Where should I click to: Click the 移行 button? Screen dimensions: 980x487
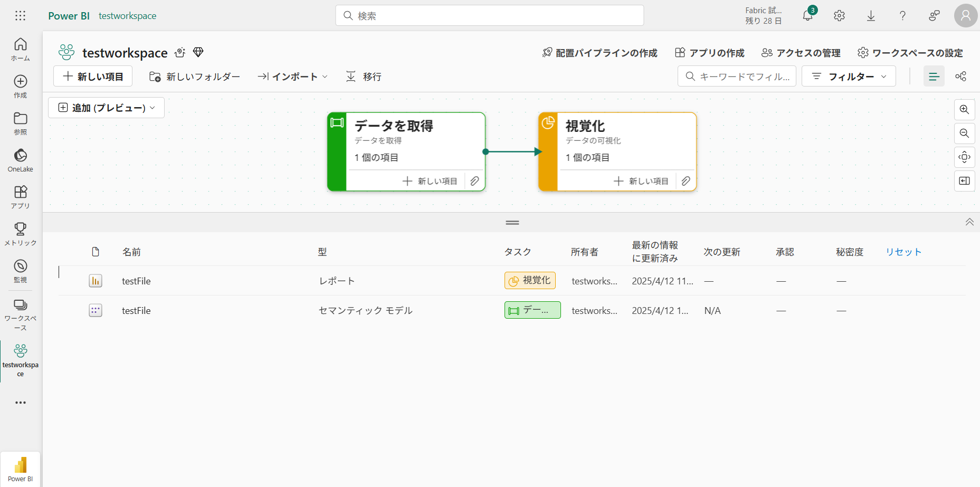[x=364, y=77]
